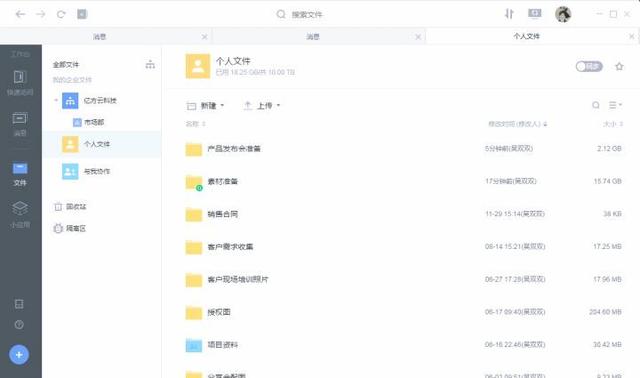Open the organization tree icon beside 全部文件

(x=150, y=64)
